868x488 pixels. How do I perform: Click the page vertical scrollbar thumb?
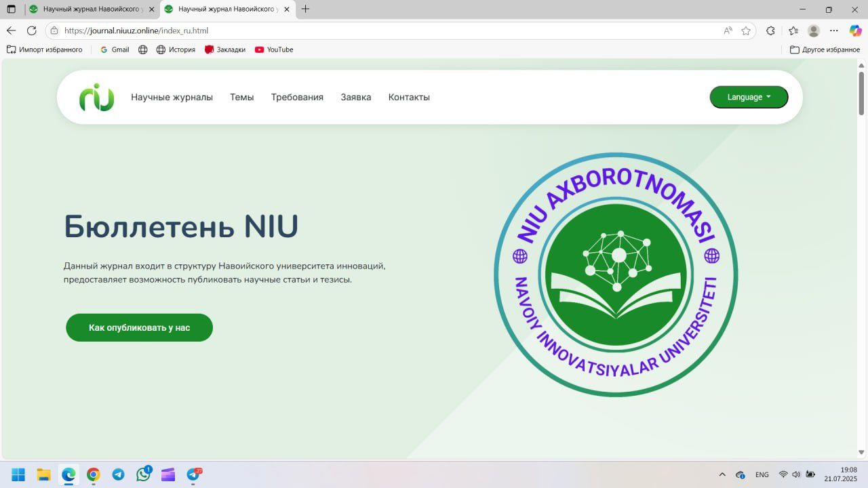pos(862,92)
